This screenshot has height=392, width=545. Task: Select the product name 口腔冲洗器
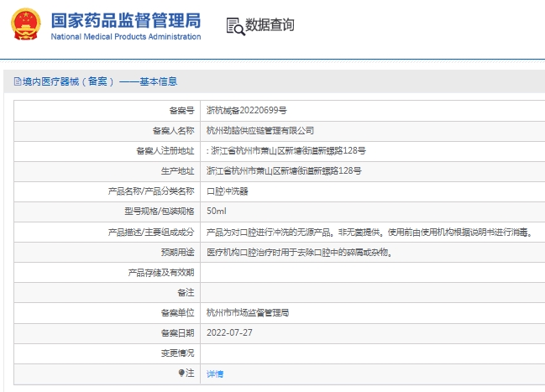228,191
